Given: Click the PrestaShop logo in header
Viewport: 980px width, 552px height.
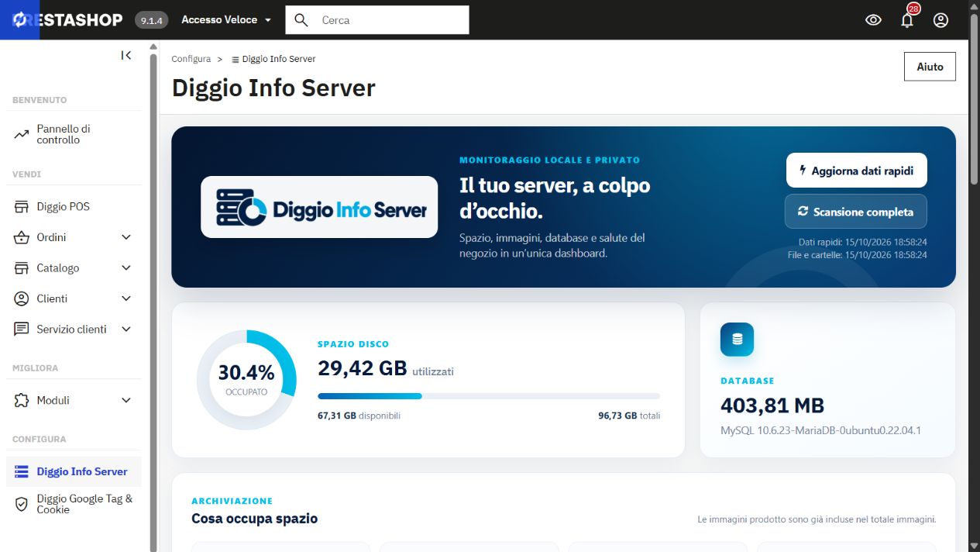Looking at the screenshot, I should pos(62,20).
